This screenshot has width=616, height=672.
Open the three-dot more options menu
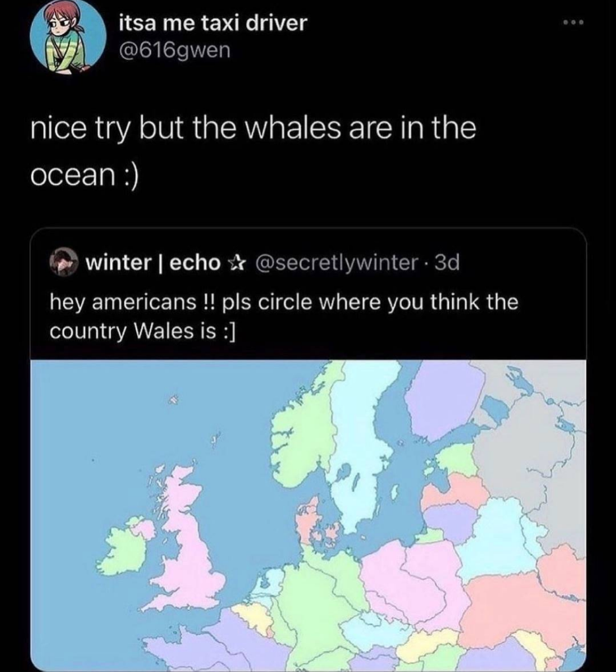coord(574,22)
